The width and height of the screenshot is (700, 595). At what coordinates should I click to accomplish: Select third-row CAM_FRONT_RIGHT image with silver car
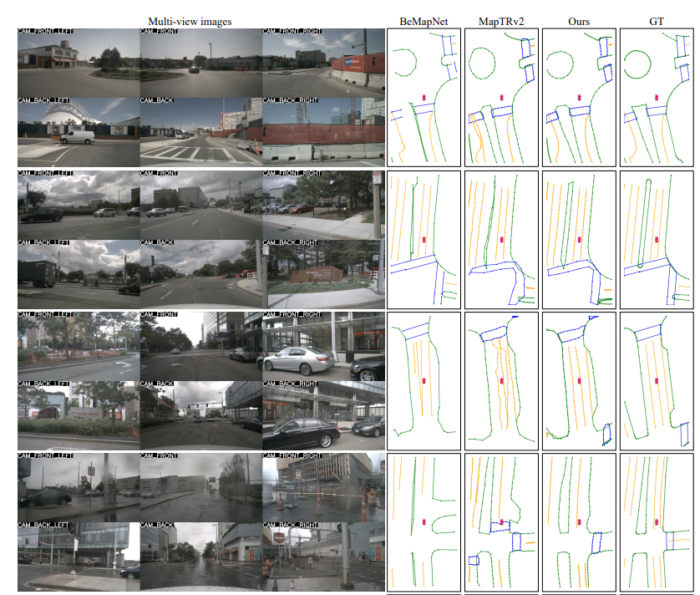tap(323, 344)
